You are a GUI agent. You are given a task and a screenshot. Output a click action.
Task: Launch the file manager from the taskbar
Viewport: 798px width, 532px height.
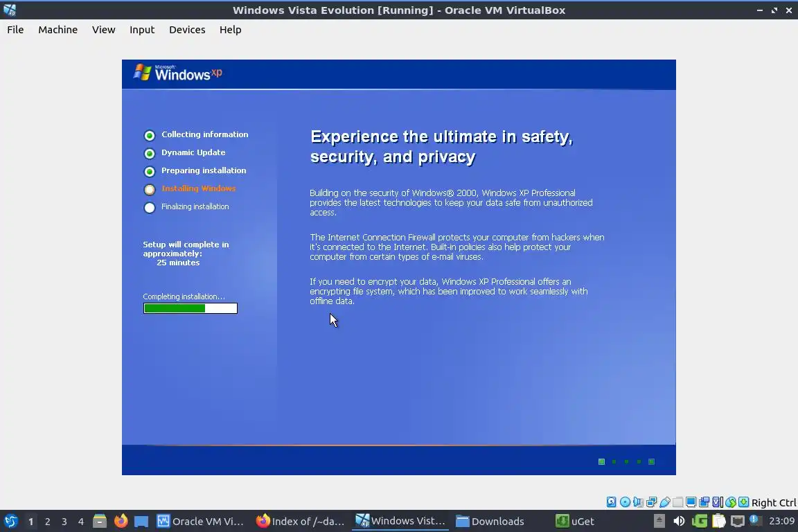tap(100, 521)
